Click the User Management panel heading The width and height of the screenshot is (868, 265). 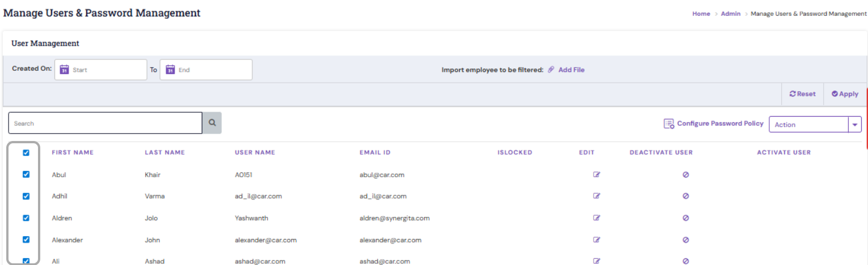[45, 43]
